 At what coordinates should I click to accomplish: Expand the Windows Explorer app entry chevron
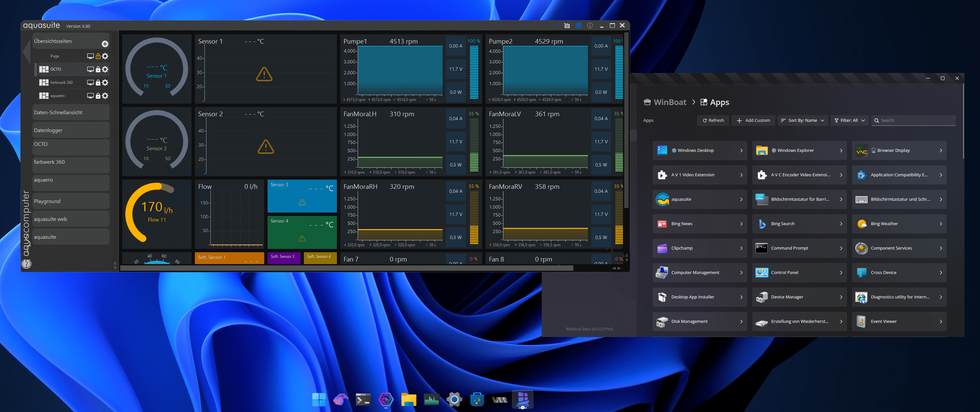pos(841,151)
